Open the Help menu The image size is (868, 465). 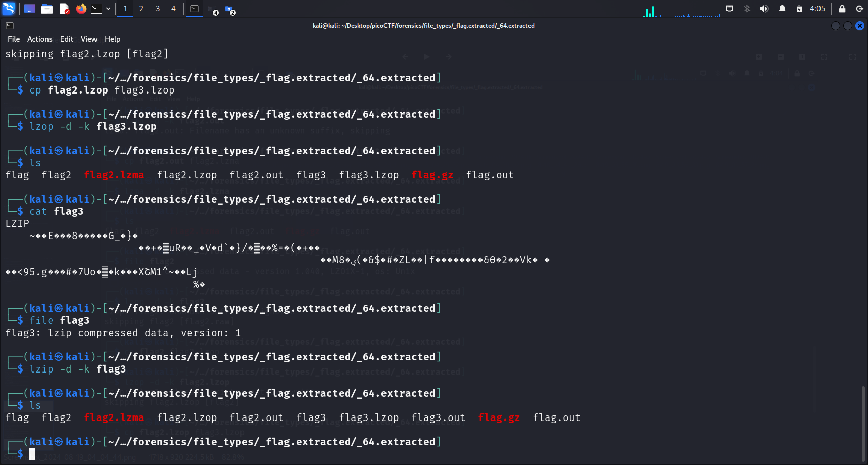(x=112, y=39)
